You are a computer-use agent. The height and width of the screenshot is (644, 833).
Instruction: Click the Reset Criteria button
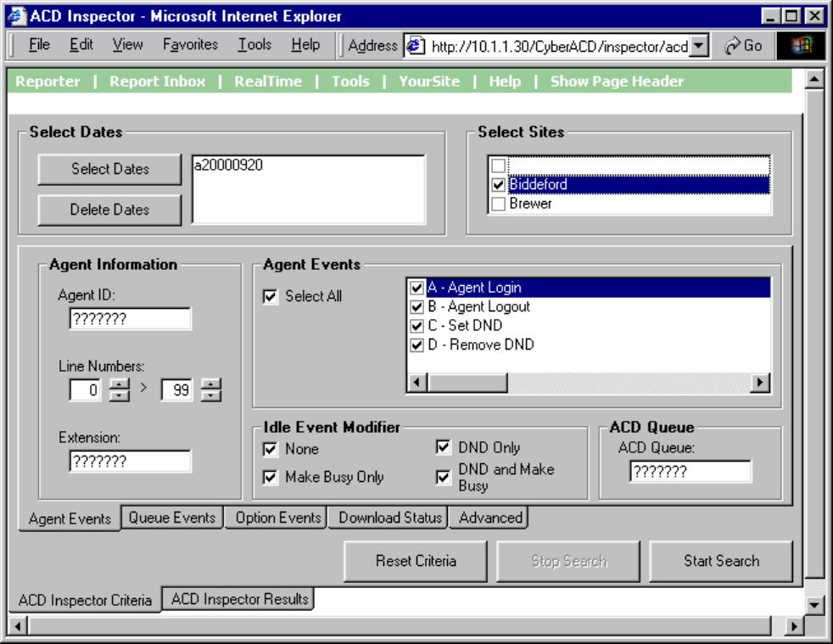pos(416,561)
